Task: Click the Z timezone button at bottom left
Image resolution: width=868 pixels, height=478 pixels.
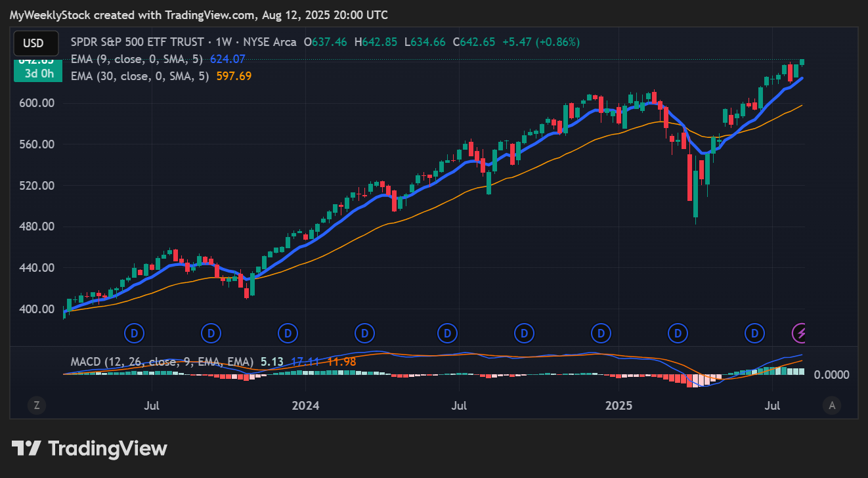Action: pos(37,406)
